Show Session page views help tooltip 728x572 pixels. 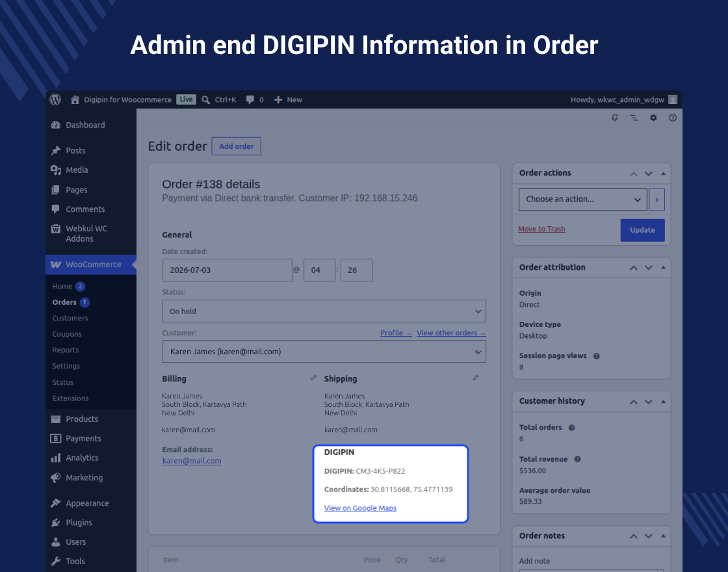[597, 356]
